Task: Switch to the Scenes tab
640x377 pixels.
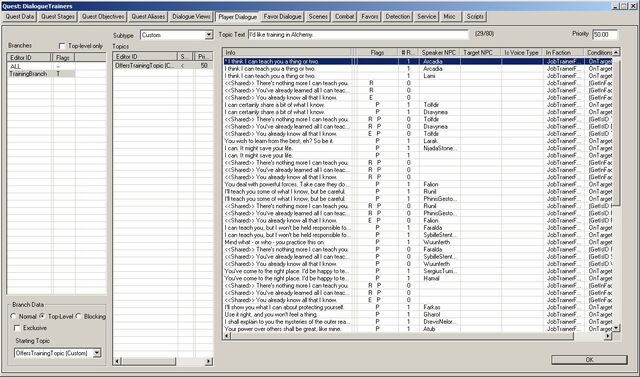Action: click(x=318, y=17)
